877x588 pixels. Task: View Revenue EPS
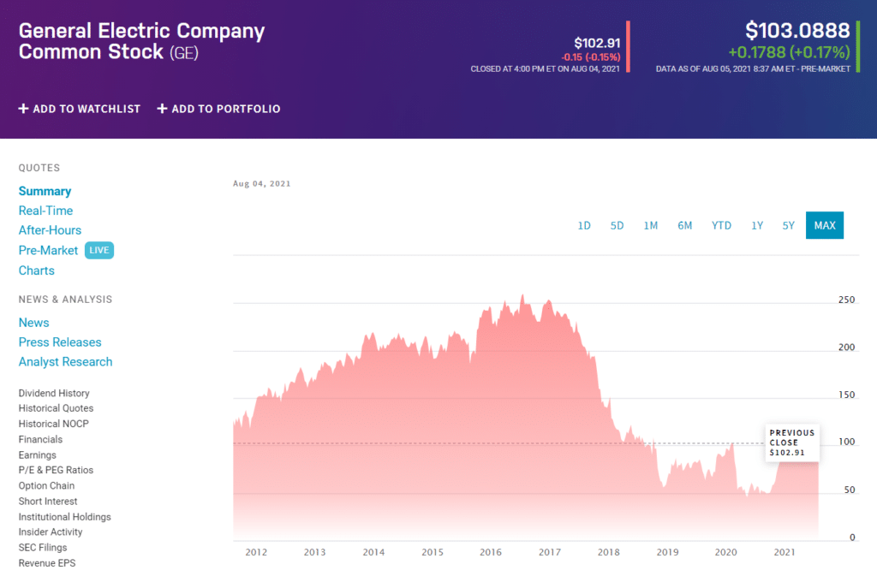pyautogui.click(x=47, y=563)
